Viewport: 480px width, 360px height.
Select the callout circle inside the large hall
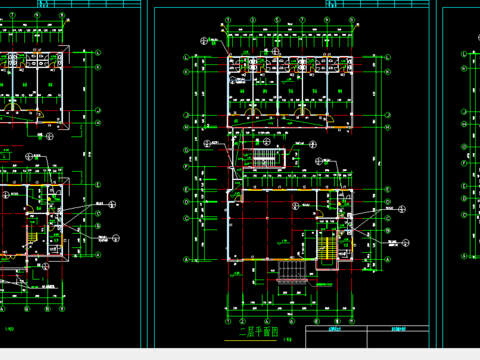295,206
